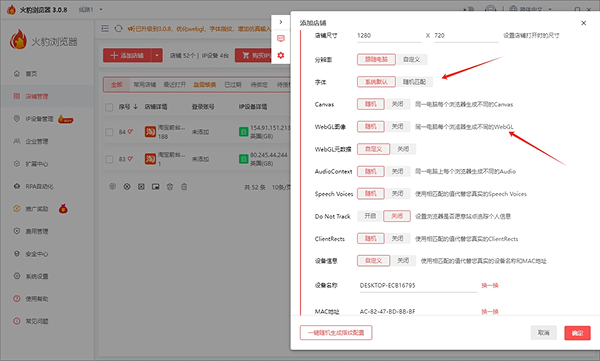The height and width of the screenshot is (361, 600).
Task: Click the store width field showing 1280
Action: pos(388,36)
